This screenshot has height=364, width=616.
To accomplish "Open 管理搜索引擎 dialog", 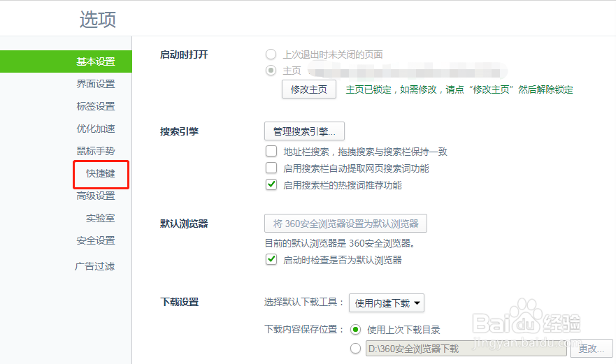I will [x=304, y=131].
